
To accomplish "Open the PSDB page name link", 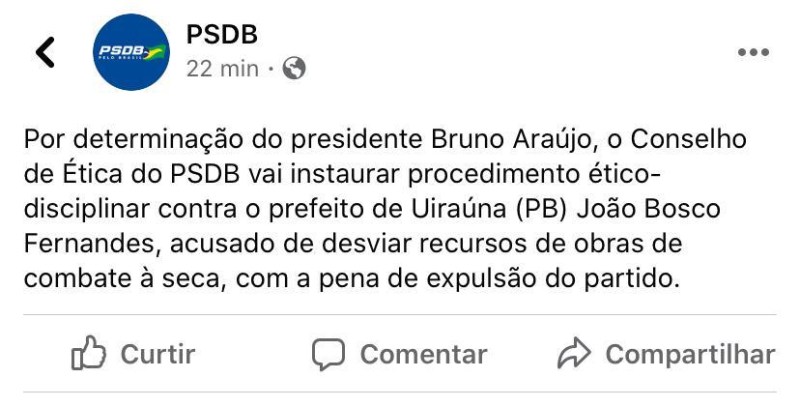I will (x=222, y=35).
